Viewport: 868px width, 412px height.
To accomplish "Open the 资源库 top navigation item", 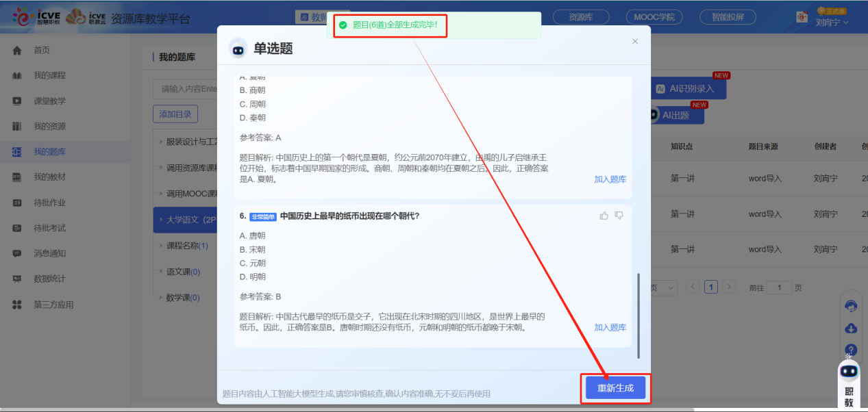I will click(x=580, y=18).
